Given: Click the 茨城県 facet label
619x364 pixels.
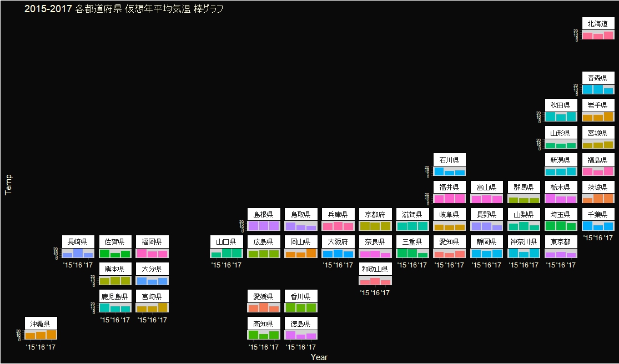Looking at the screenshot, I should 598,188.
